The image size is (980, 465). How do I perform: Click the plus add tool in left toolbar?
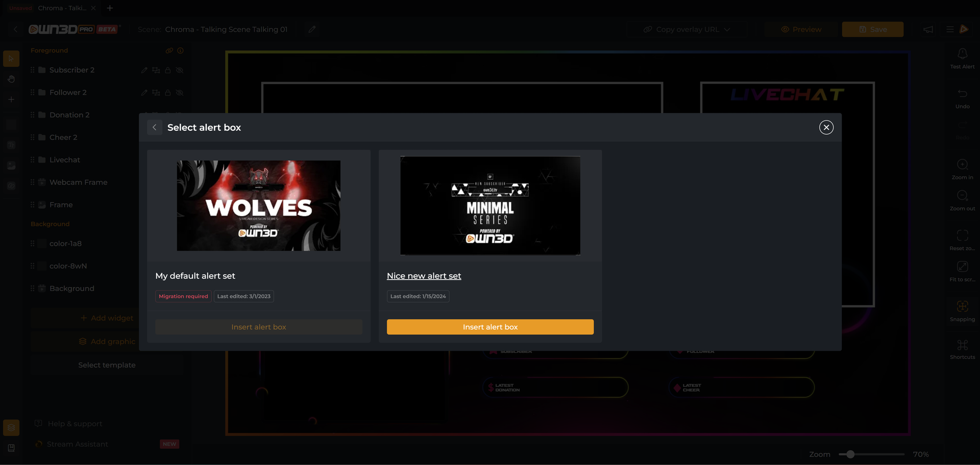pyautogui.click(x=11, y=100)
